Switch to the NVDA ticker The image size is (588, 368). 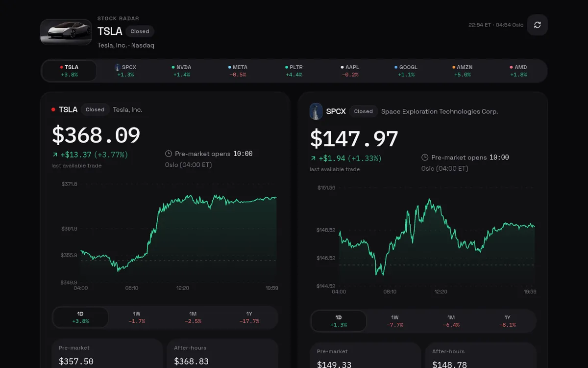coord(182,71)
